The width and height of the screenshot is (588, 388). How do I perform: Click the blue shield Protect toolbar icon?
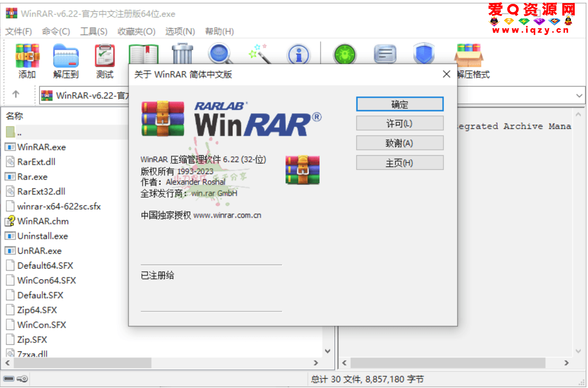pyautogui.click(x=424, y=54)
